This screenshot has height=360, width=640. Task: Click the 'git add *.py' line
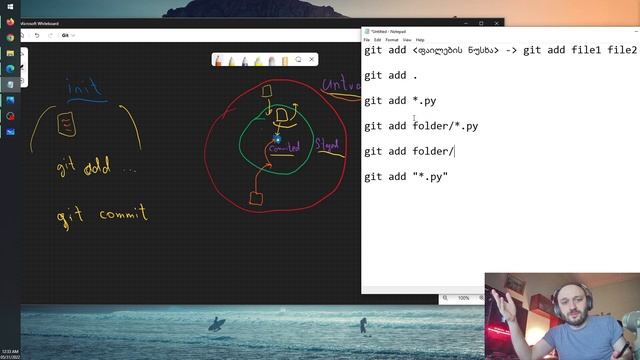click(x=400, y=101)
